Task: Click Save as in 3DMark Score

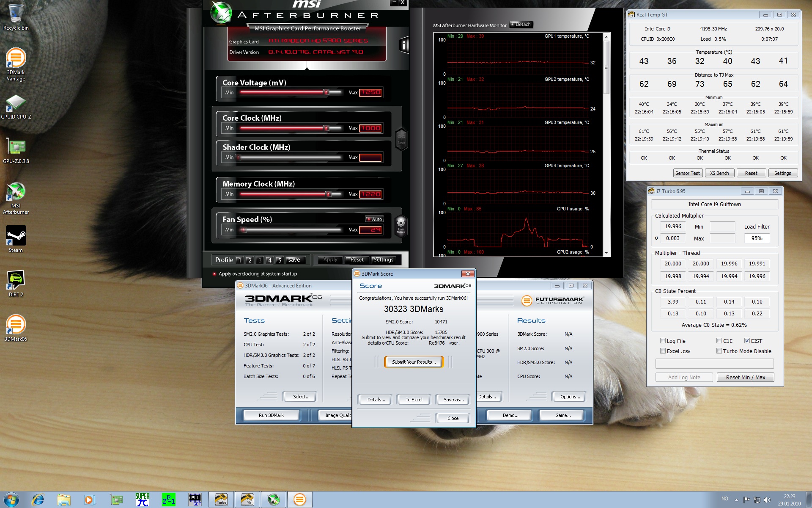Action: (453, 400)
